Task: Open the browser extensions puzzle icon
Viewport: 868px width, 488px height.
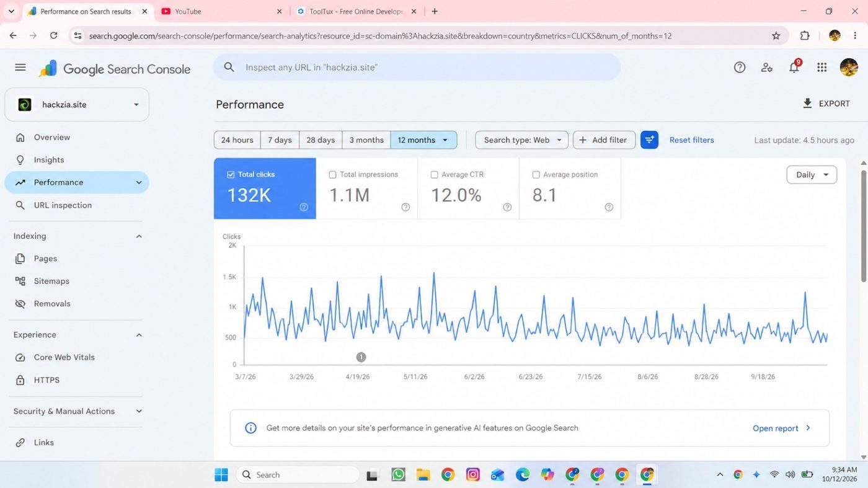Action: (x=805, y=36)
